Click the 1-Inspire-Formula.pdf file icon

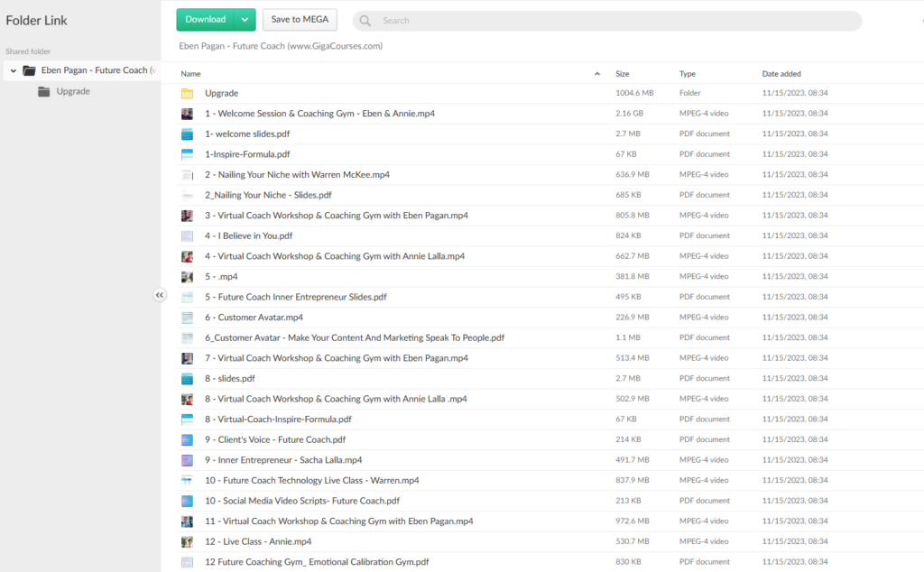pos(187,154)
